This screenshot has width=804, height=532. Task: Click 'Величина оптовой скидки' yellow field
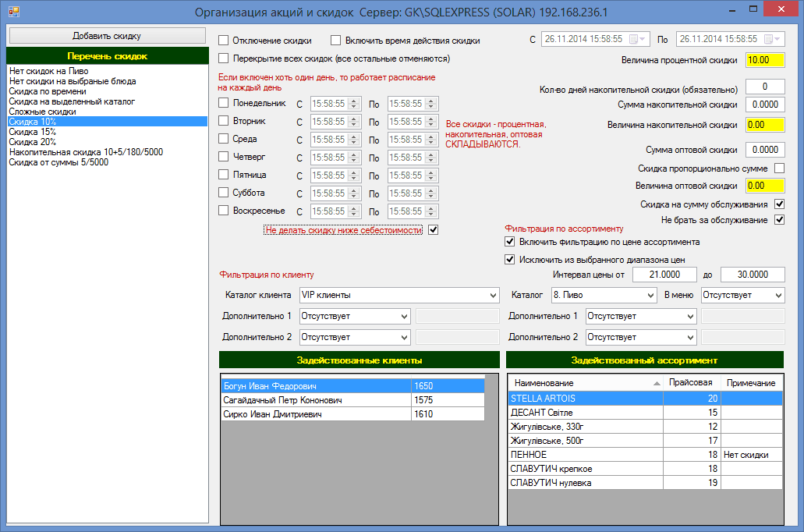765,186
